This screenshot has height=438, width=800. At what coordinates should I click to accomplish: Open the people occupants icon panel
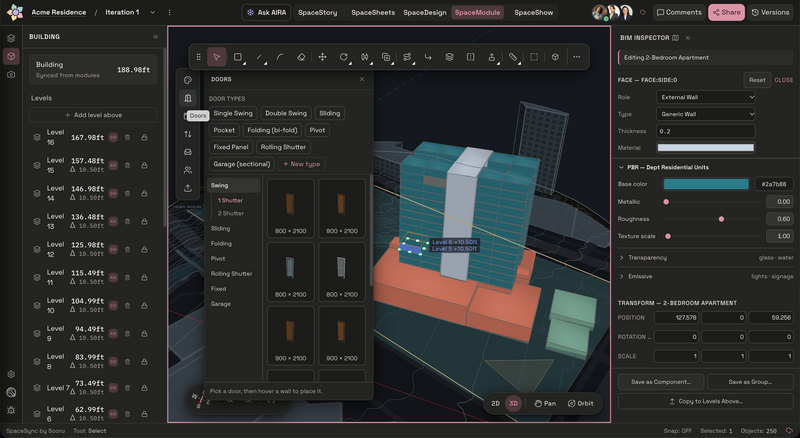(188, 170)
